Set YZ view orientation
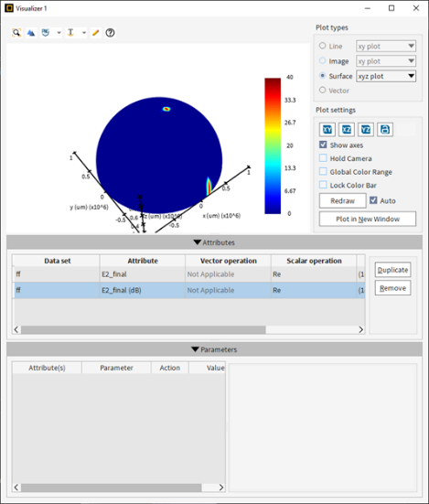This screenshot has height=504, width=429. pyautogui.click(x=366, y=130)
